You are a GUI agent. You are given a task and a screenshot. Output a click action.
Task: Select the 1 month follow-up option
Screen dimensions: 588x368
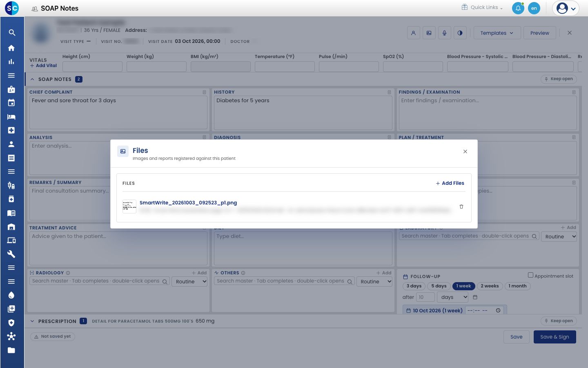(517, 286)
